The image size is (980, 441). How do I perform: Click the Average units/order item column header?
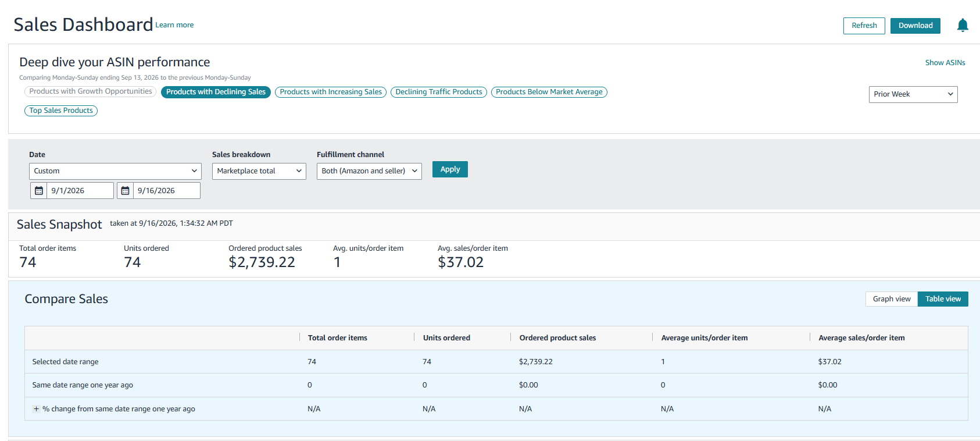click(704, 338)
